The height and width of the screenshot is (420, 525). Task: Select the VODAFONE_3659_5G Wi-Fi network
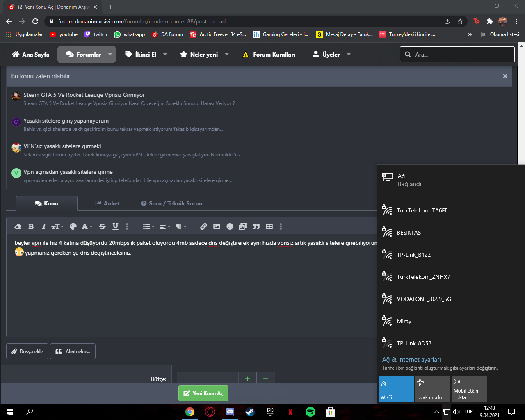[x=451, y=299]
